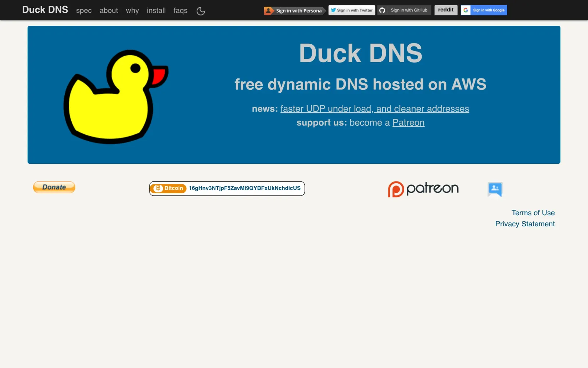Open the Privacy Statement link
Screen dimensions: 588x368
click(525, 224)
